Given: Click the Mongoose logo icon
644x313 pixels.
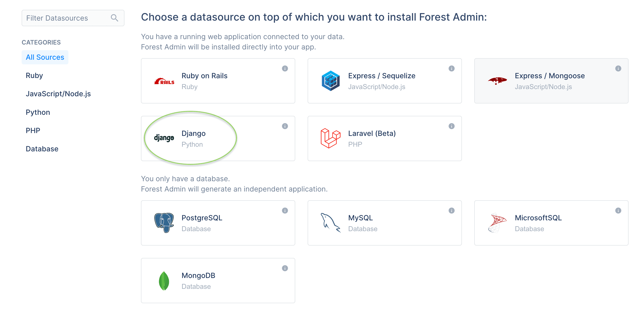Looking at the screenshot, I should pos(497,81).
